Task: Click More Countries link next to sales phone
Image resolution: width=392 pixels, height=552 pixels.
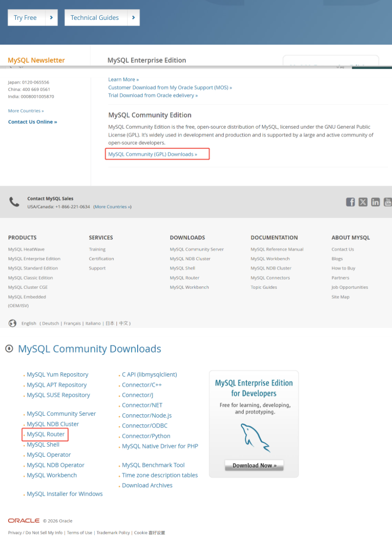Action: (x=112, y=207)
